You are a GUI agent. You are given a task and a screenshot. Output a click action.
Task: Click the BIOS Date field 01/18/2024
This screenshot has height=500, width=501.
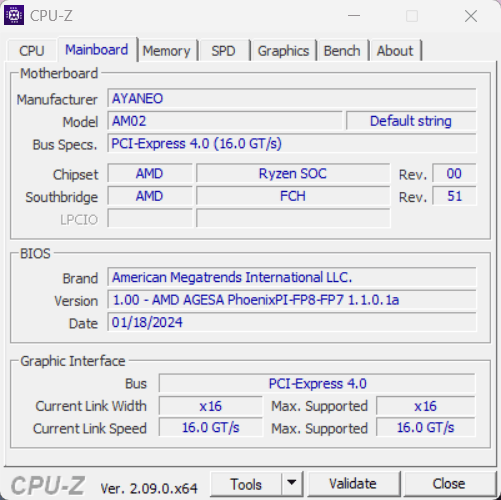(292, 322)
